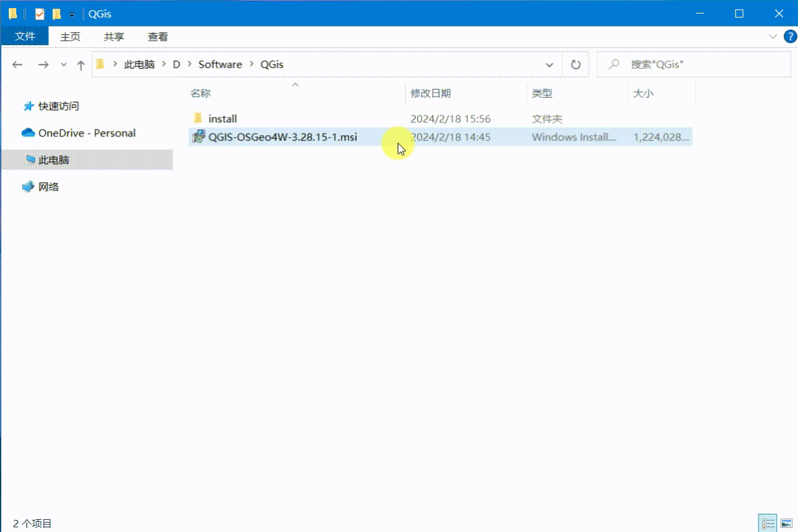Expand the ribbon with the chevron

pos(772,36)
